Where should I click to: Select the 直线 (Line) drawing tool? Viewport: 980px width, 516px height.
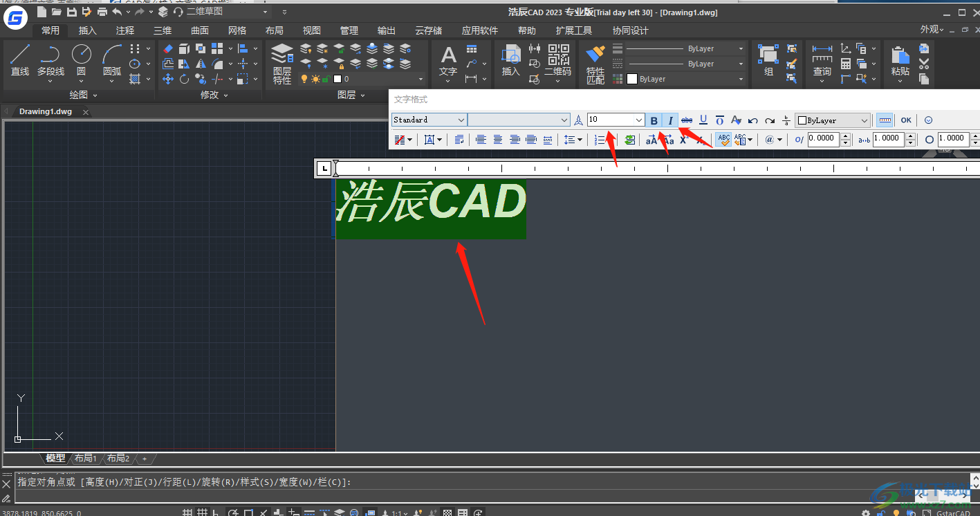20,59
